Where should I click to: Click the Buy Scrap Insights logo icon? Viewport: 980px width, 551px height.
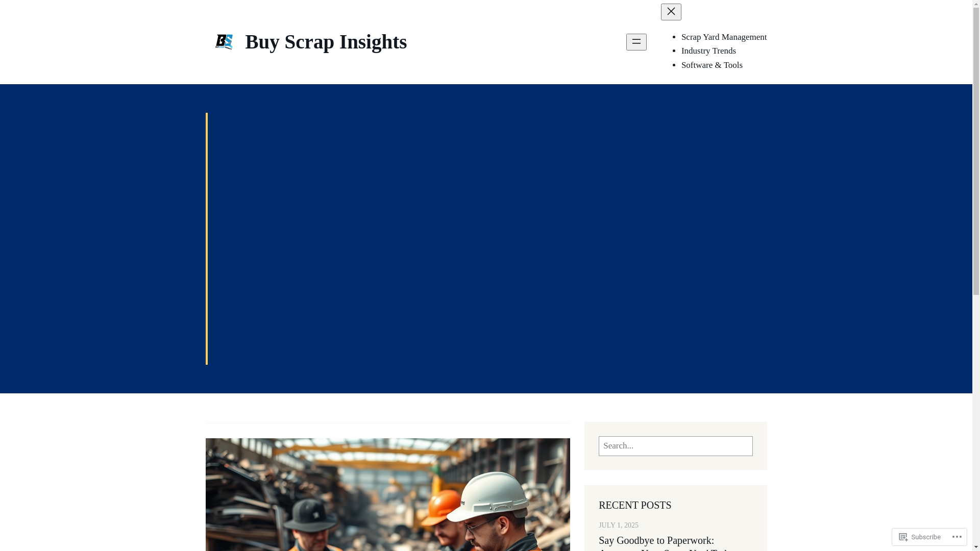point(224,42)
